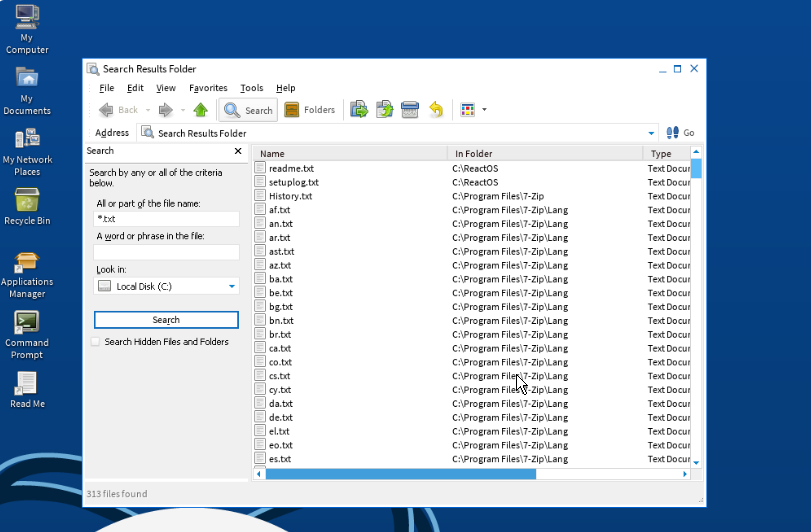Click the Delete toolbar icon
Screen dimensions: 811x532
pyautogui.click(x=410, y=110)
